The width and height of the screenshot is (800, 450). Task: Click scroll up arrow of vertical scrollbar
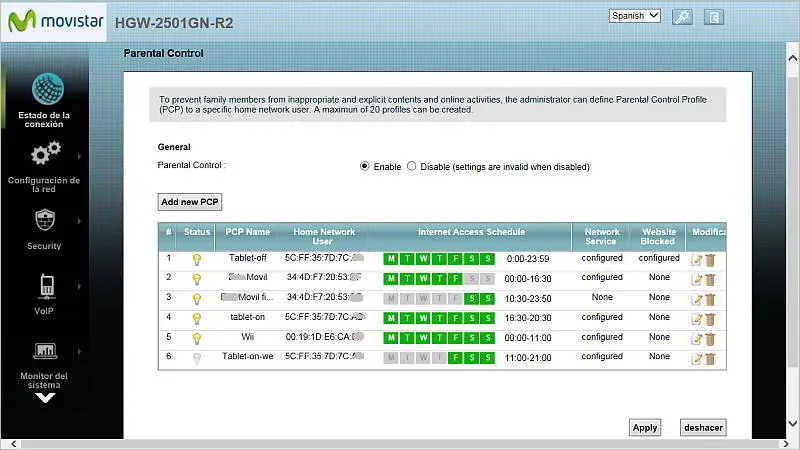[792, 58]
